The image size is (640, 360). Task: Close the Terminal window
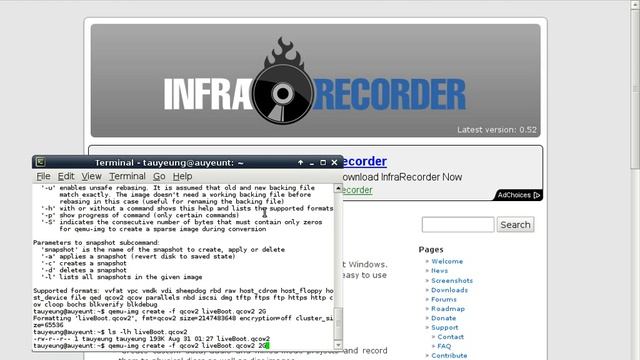point(334,162)
